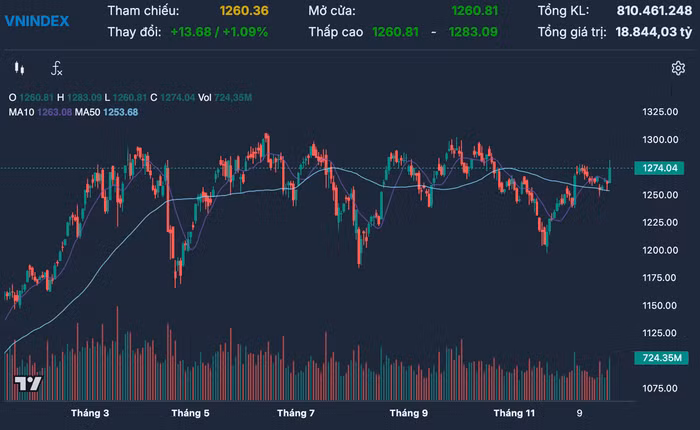700x430 pixels.
Task: Click the 1200.00 price axis level
Action: click(x=663, y=250)
